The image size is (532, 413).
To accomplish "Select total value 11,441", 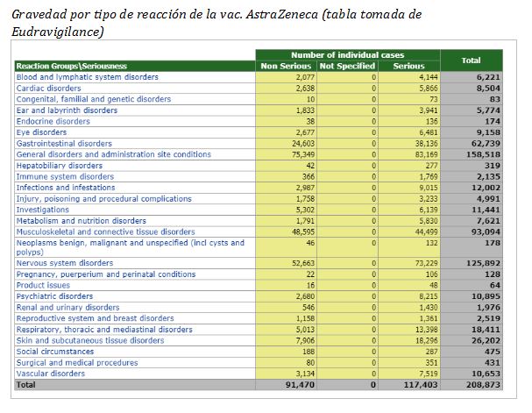I will (x=486, y=210).
